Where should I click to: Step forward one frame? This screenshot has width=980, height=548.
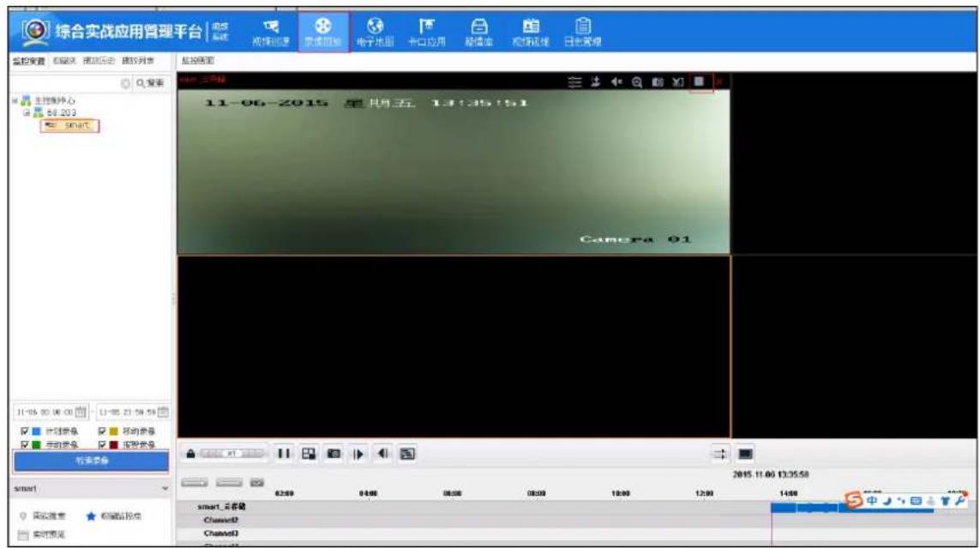coord(358,455)
